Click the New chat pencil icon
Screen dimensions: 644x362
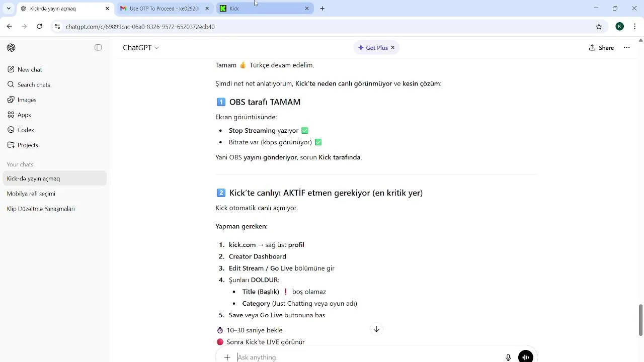11,69
